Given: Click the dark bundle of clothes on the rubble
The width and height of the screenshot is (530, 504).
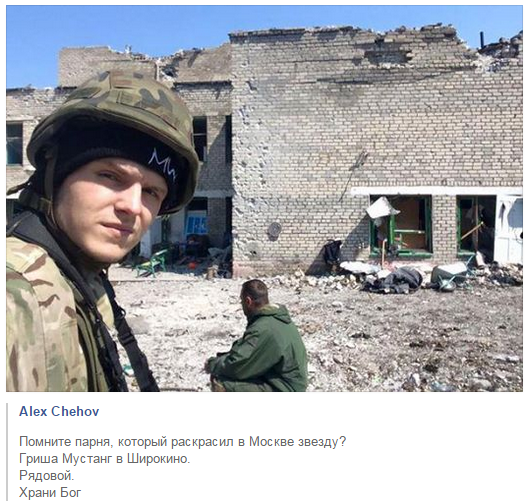Looking at the screenshot, I should click(x=394, y=280).
